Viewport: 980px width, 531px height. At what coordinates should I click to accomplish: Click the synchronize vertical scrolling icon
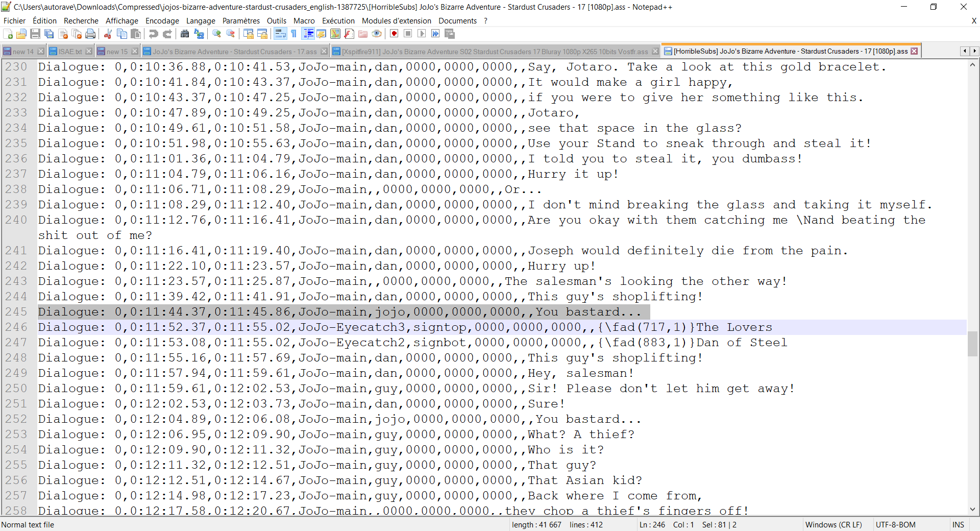pos(249,34)
